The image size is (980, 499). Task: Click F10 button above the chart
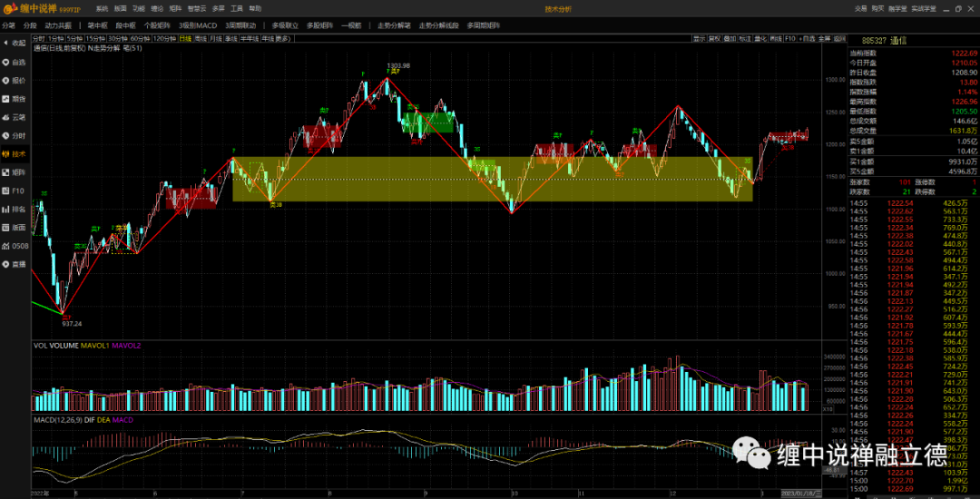coord(790,39)
